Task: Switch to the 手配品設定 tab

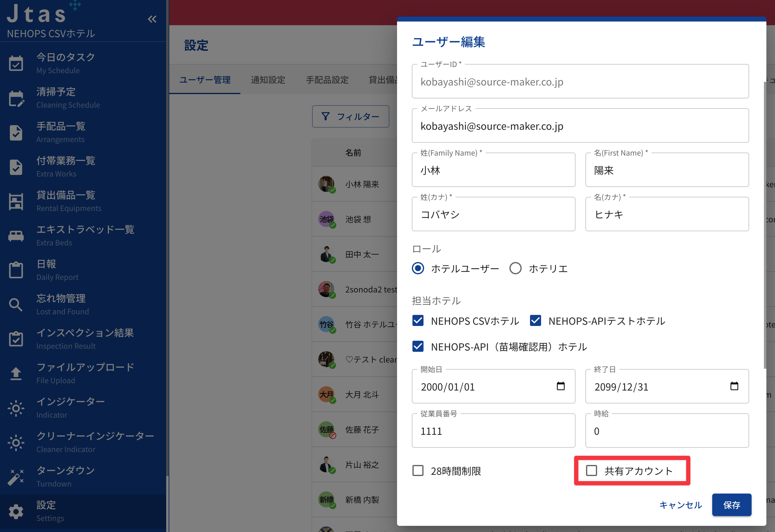Action: pos(327,80)
